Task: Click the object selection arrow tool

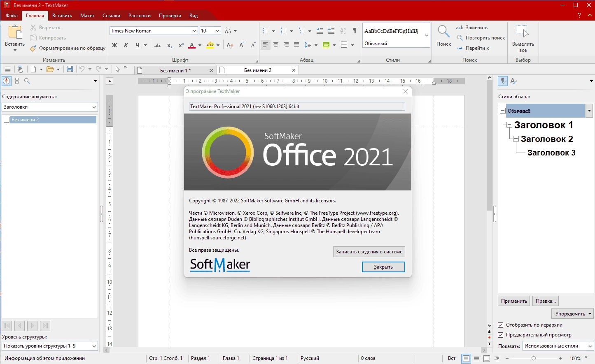Action: tap(117, 69)
